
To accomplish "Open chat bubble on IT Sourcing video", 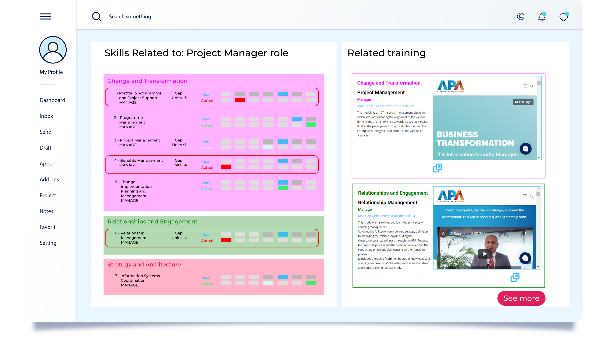I will pos(525,258).
